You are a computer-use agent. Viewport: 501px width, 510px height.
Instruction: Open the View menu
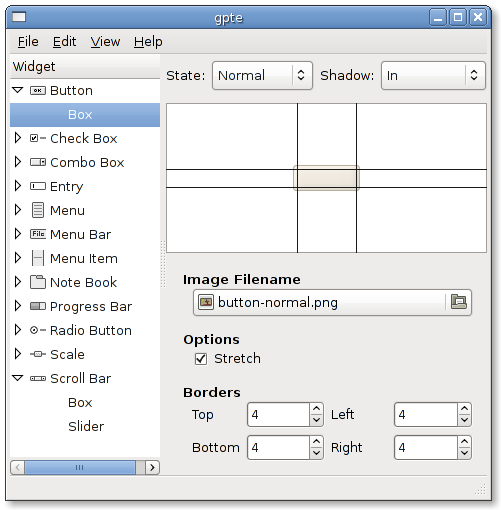pyautogui.click(x=105, y=42)
